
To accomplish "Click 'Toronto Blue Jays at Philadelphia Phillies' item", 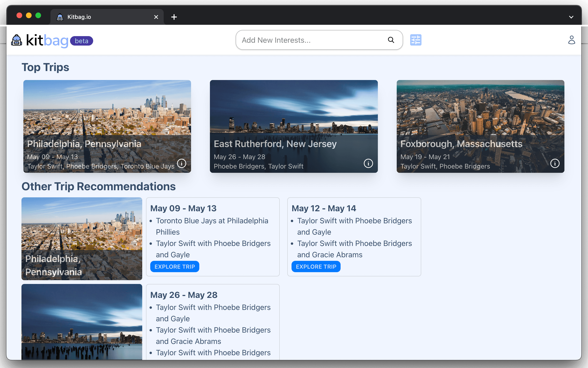I will pos(212,226).
